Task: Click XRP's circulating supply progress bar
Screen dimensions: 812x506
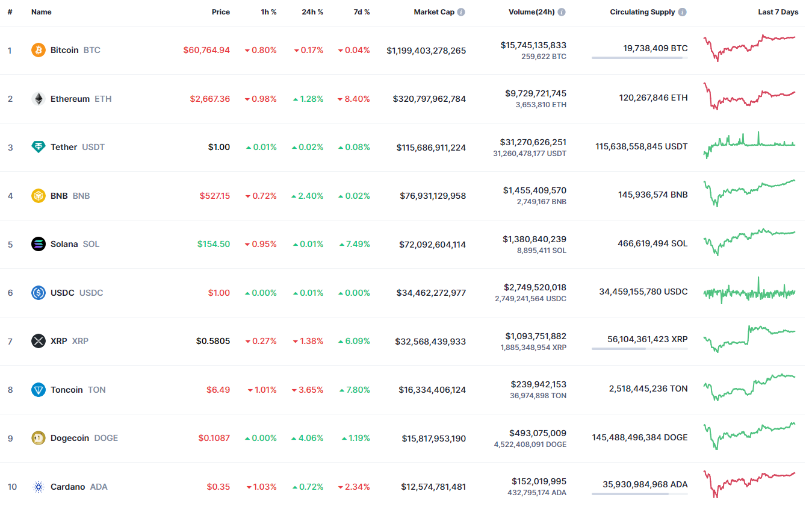Action: [x=639, y=349]
